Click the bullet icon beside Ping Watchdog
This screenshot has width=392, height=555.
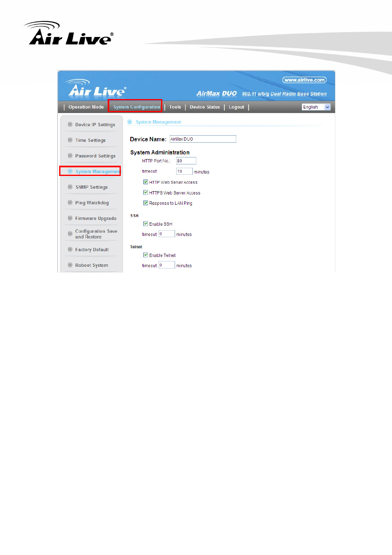(70, 203)
